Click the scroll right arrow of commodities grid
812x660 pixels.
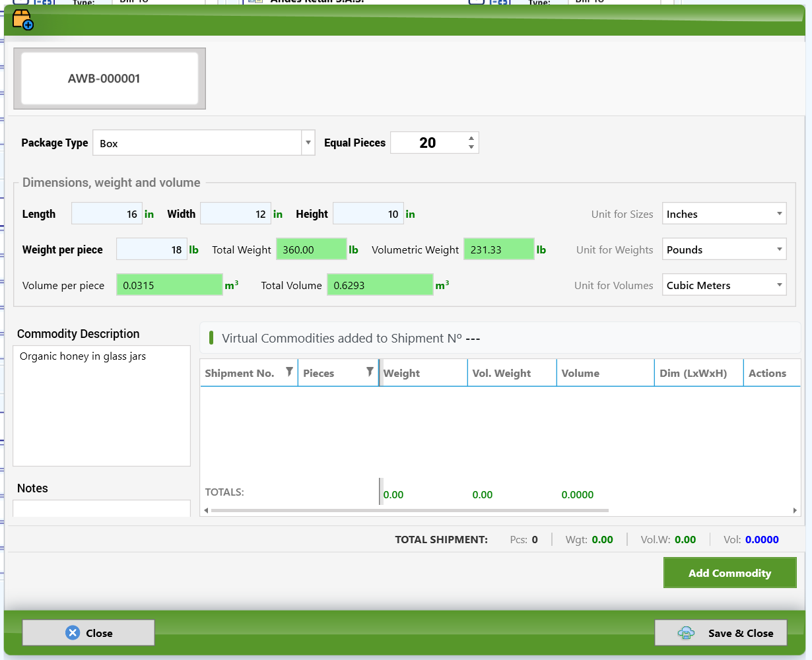[795, 510]
